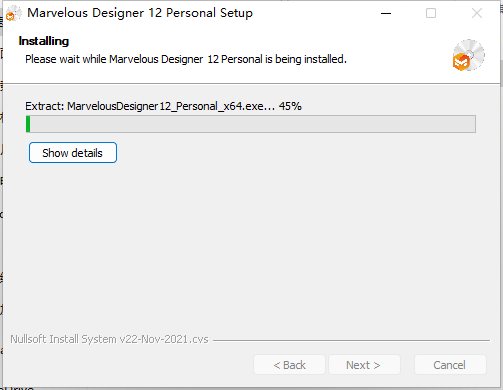This screenshot has width=503, height=390.
Task: Click the installer disc logo icon
Action: (x=468, y=55)
